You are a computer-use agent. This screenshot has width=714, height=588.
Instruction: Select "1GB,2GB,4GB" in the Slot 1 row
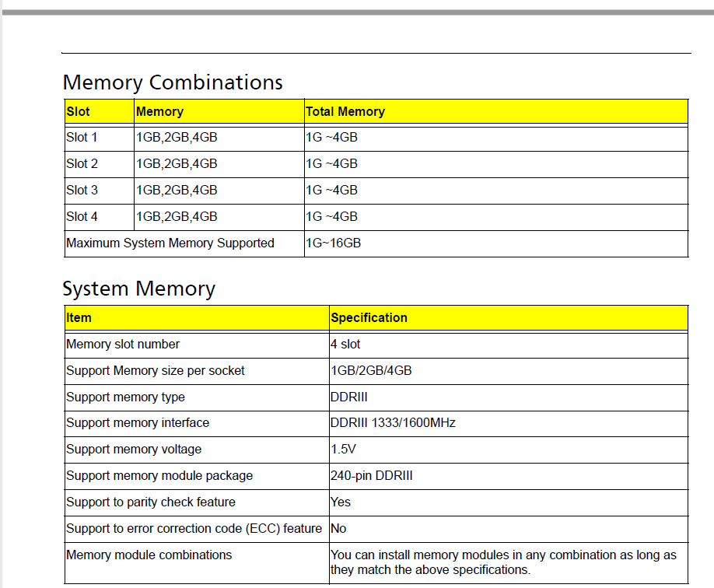click(177, 138)
